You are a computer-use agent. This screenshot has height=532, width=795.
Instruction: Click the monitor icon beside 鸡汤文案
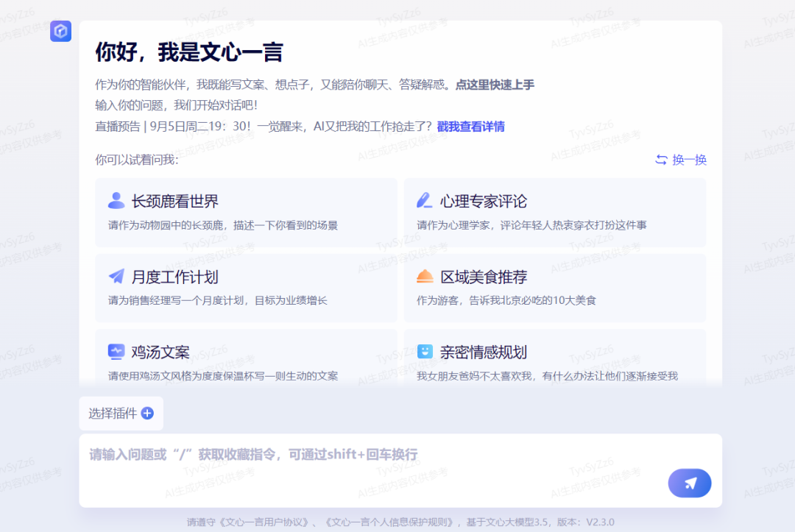coord(116,352)
